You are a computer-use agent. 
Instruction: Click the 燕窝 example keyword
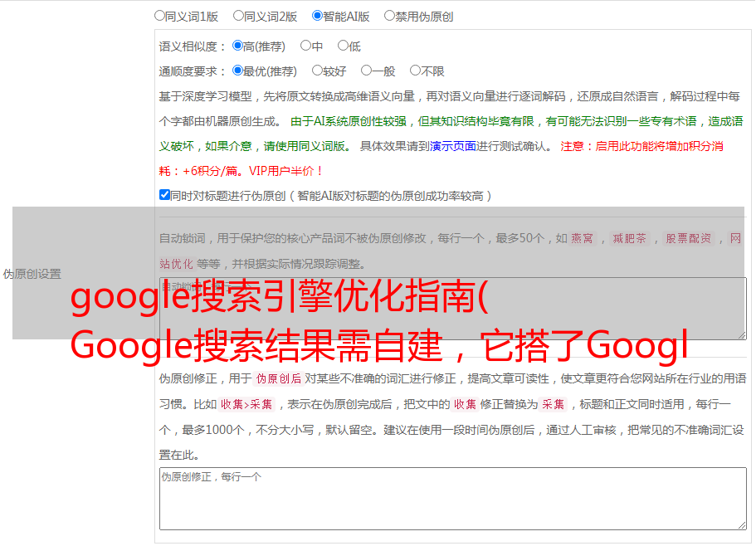pos(582,238)
